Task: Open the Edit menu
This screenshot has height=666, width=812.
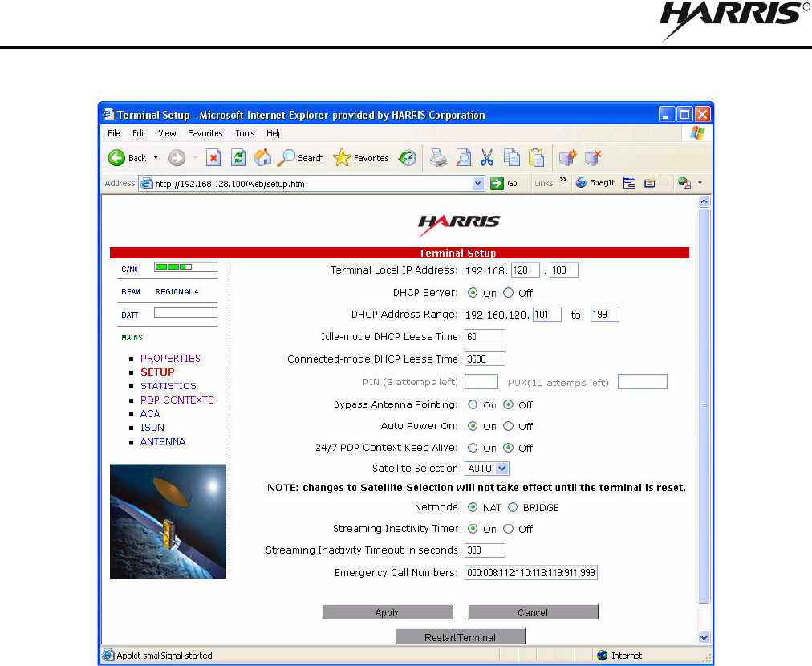Action: coord(139,133)
